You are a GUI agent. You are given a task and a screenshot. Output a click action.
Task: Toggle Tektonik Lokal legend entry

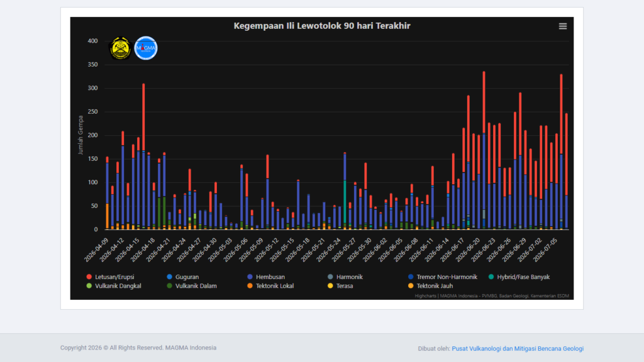(270, 286)
